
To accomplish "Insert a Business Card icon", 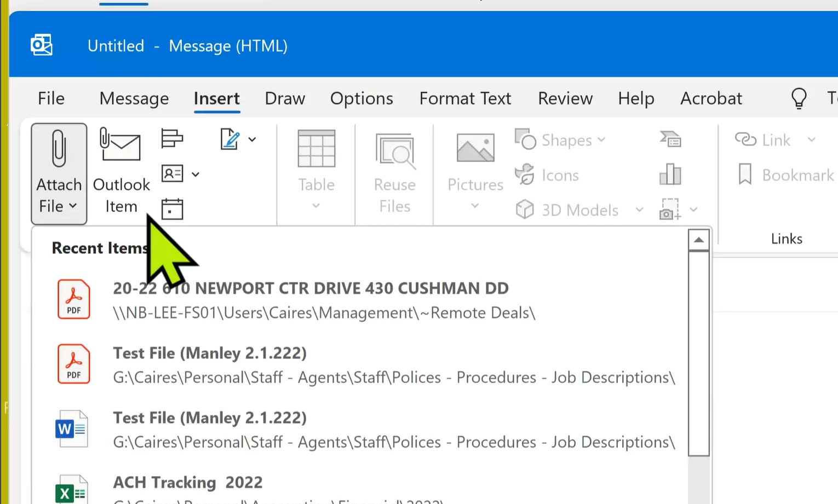I will (x=172, y=174).
